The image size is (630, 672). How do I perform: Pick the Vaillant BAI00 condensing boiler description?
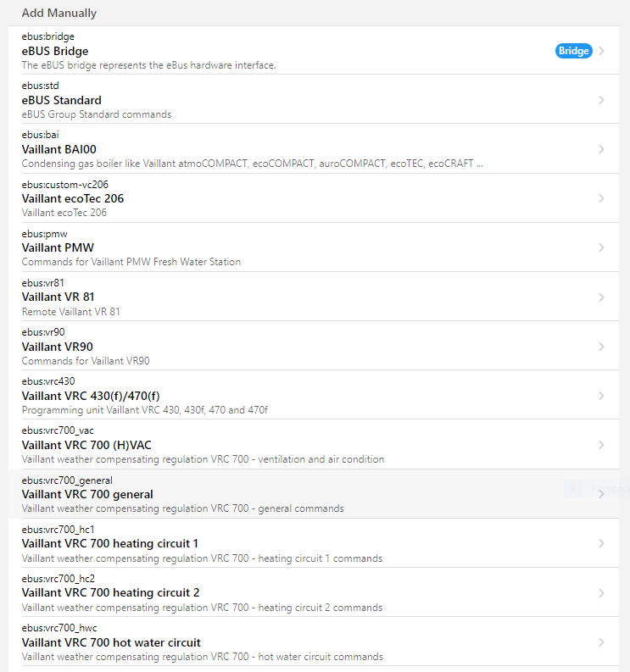tap(252, 164)
